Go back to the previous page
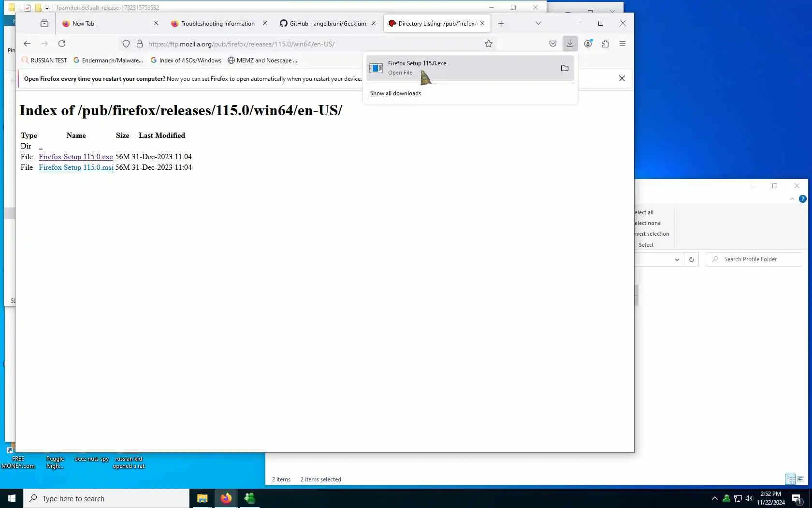Viewport: 812px width, 508px height. (x=27, y=44)
